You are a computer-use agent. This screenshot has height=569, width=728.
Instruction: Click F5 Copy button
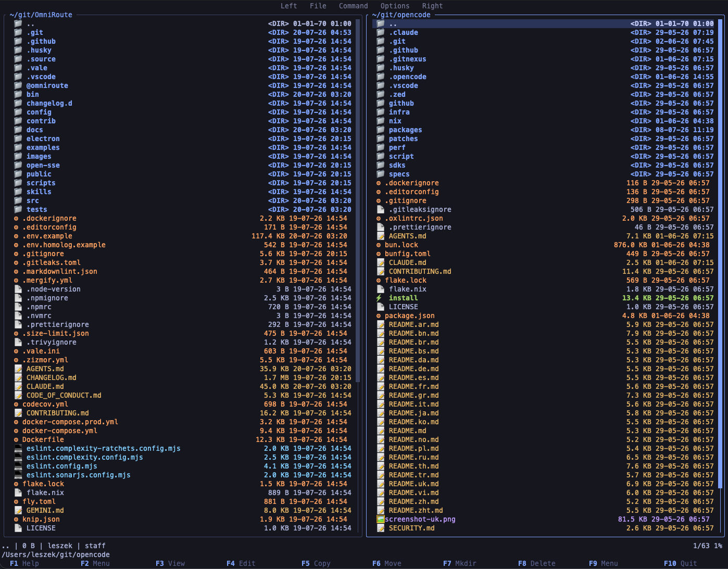pyautogui.click(x=316, y=563)
